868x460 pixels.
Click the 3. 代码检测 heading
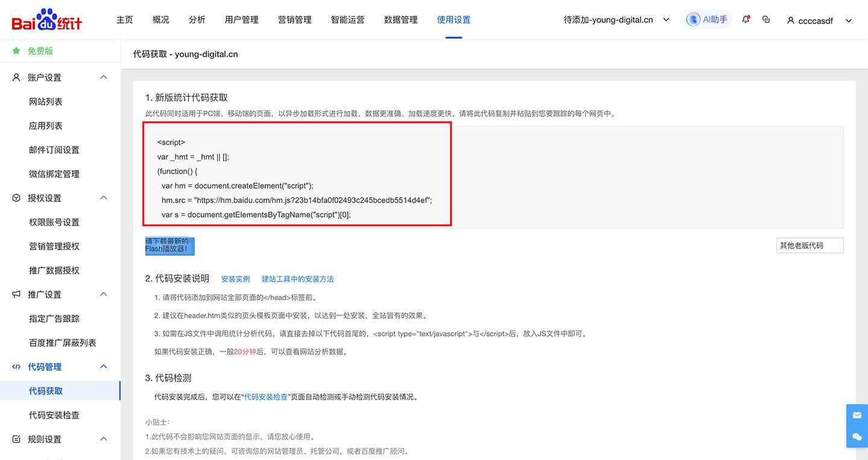[168, 378]
